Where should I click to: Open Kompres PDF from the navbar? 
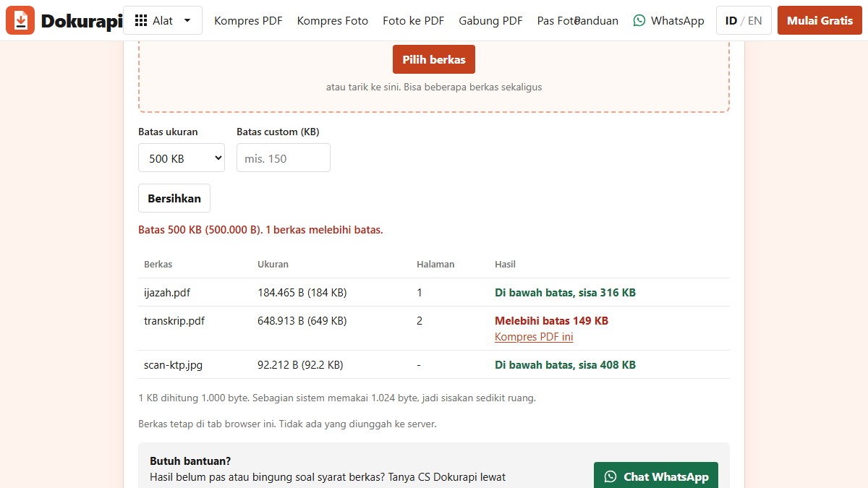coord(248,21)
